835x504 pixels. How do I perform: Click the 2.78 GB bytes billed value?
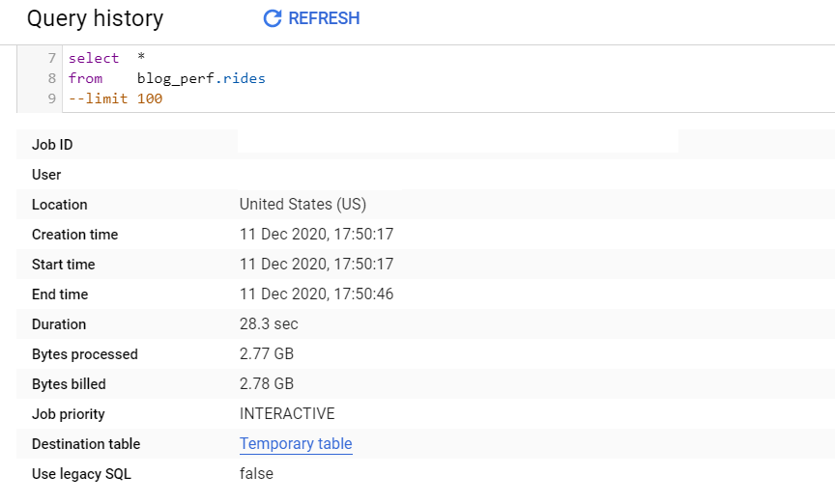(x=266, y=384)
